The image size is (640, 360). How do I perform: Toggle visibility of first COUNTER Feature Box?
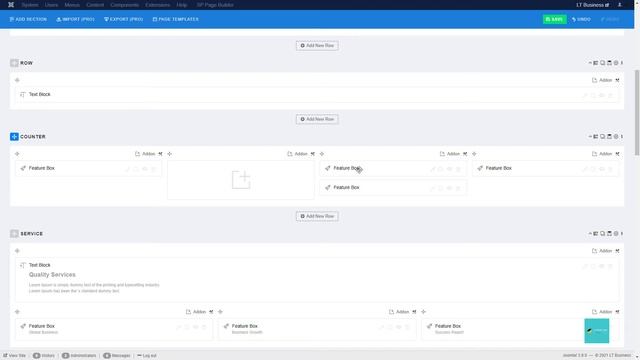145,169
